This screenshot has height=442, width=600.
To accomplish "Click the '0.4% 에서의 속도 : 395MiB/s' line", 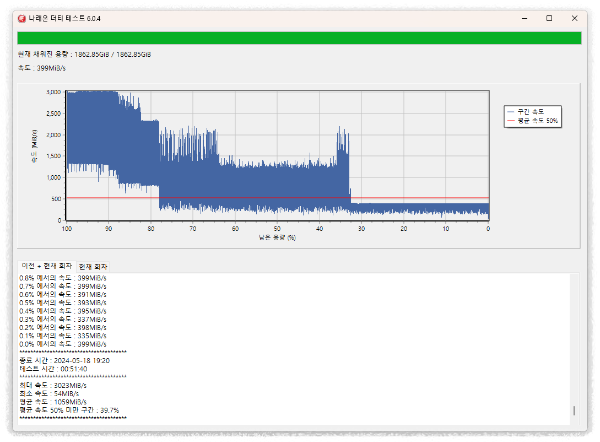I will (x=63, y=311).
